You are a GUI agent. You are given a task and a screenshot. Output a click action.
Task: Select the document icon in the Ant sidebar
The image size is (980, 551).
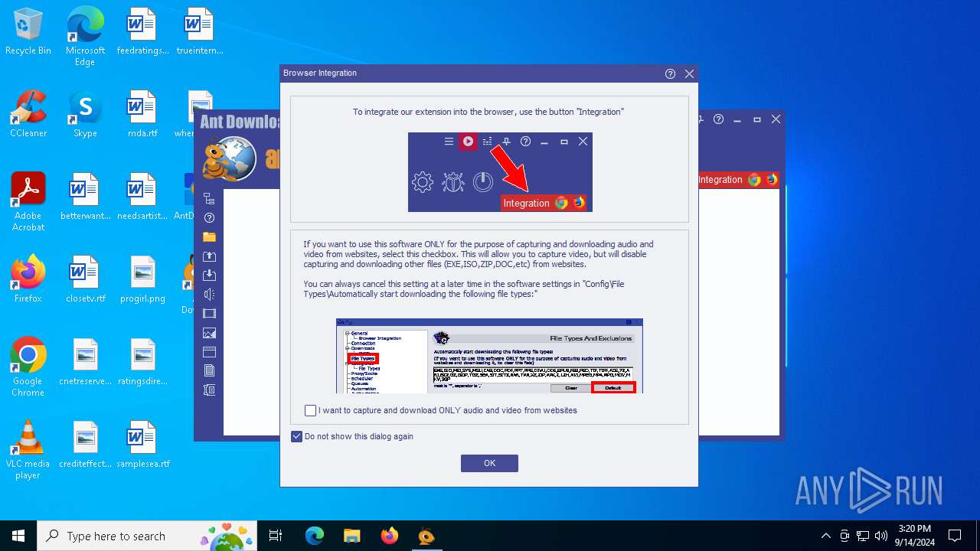(x=209, y=371)
